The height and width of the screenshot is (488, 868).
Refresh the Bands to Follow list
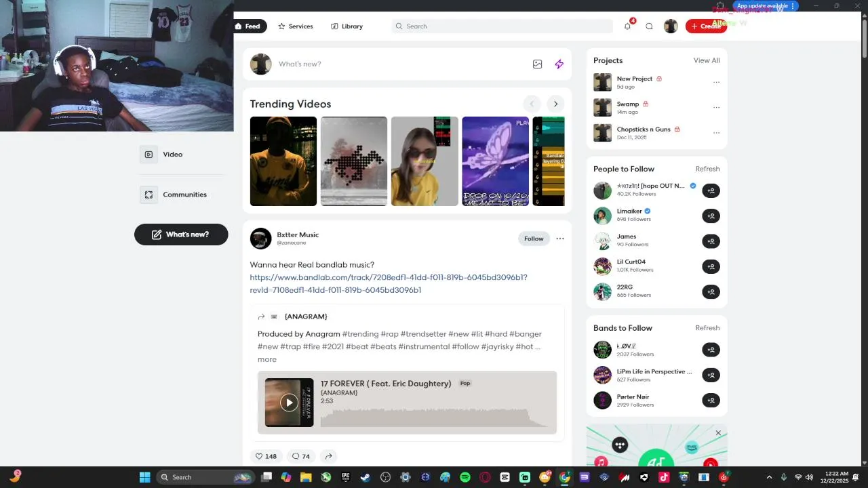pos(707,328)
